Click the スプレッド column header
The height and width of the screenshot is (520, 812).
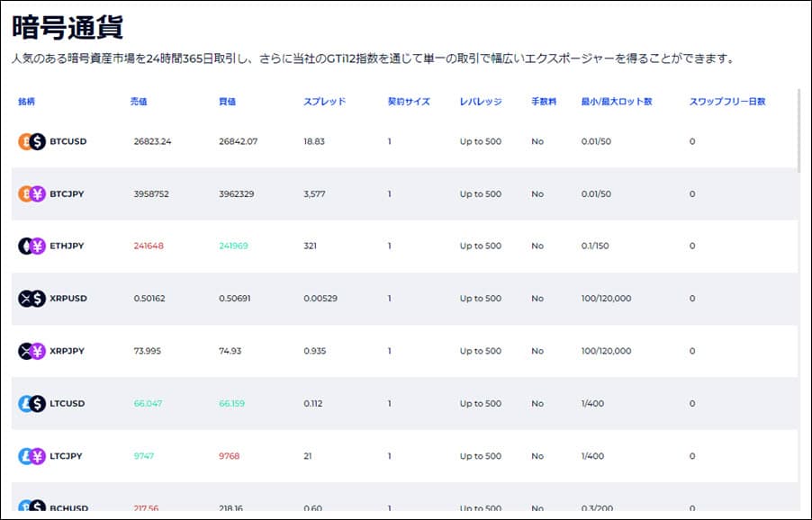[324, 102]
